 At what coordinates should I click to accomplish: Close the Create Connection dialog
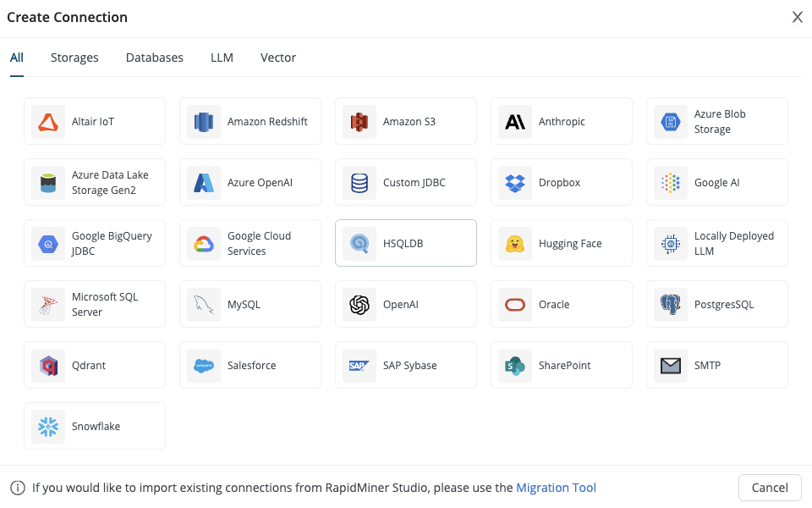(797, 17)
